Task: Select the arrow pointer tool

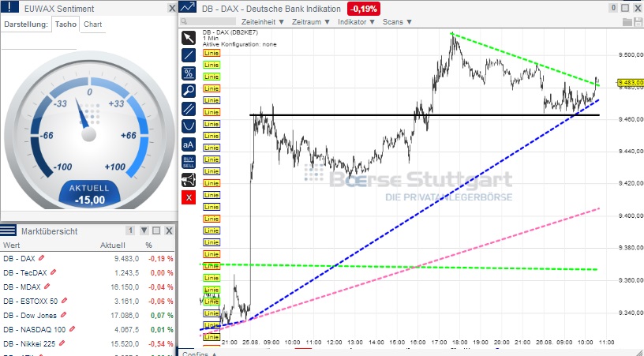Action: pos(189,38)
